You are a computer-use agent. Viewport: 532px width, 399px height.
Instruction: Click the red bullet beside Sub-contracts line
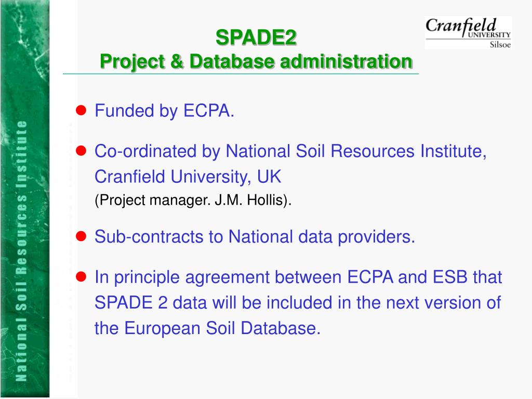pos(81,236)
